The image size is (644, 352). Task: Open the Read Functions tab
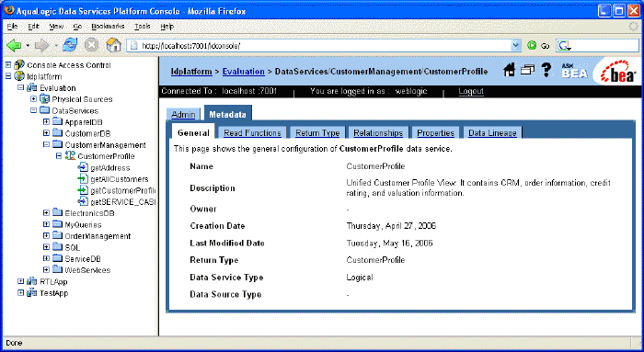[252, 133]
